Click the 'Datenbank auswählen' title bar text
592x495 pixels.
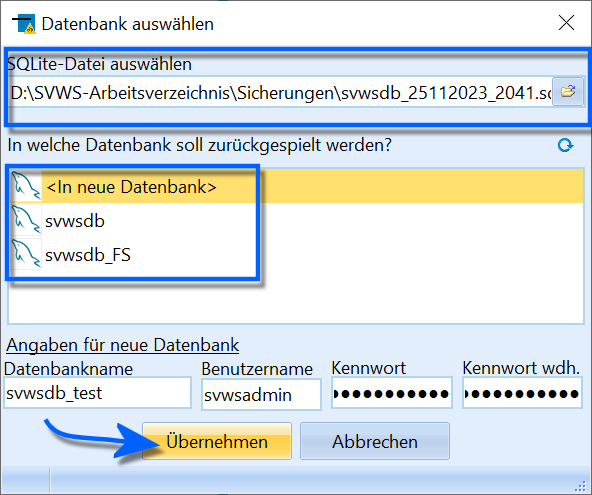[x=128, y=24]
